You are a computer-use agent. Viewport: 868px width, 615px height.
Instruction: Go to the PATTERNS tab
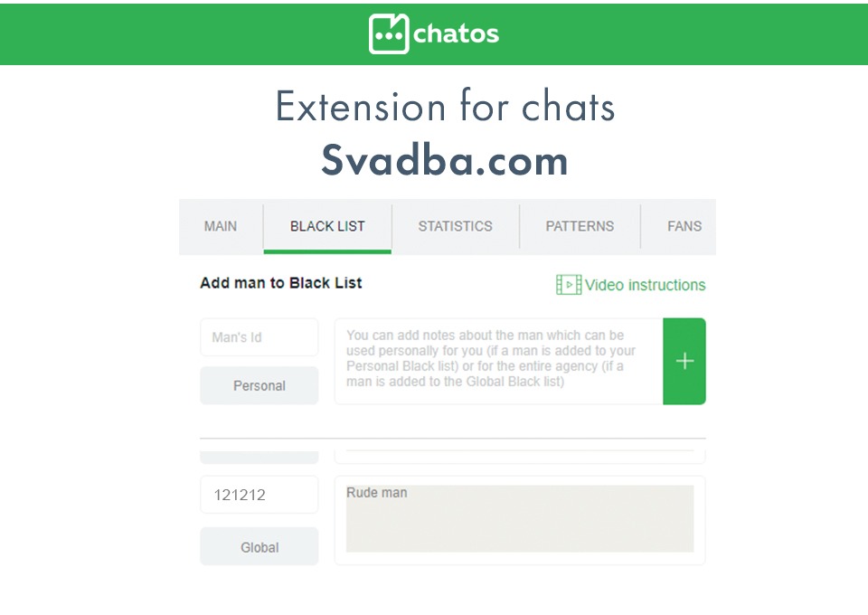580,226
